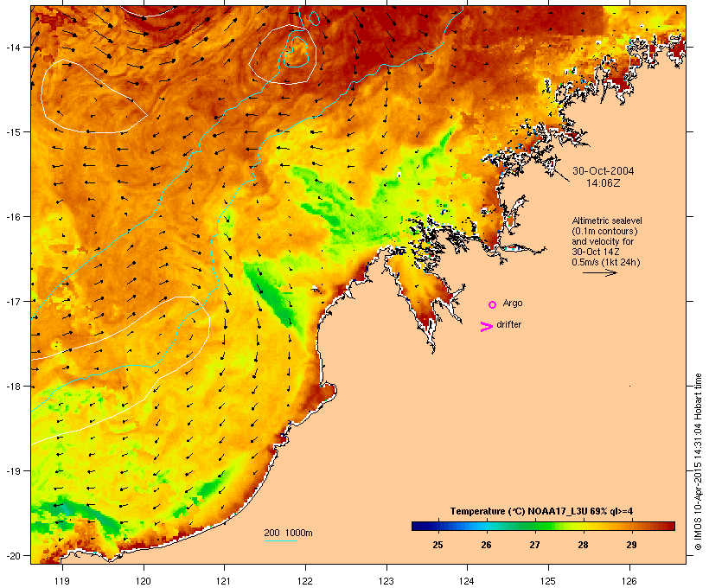Click the latitude label '-16'
Screen dimensions: 709x588
click(x=12, y=216)
